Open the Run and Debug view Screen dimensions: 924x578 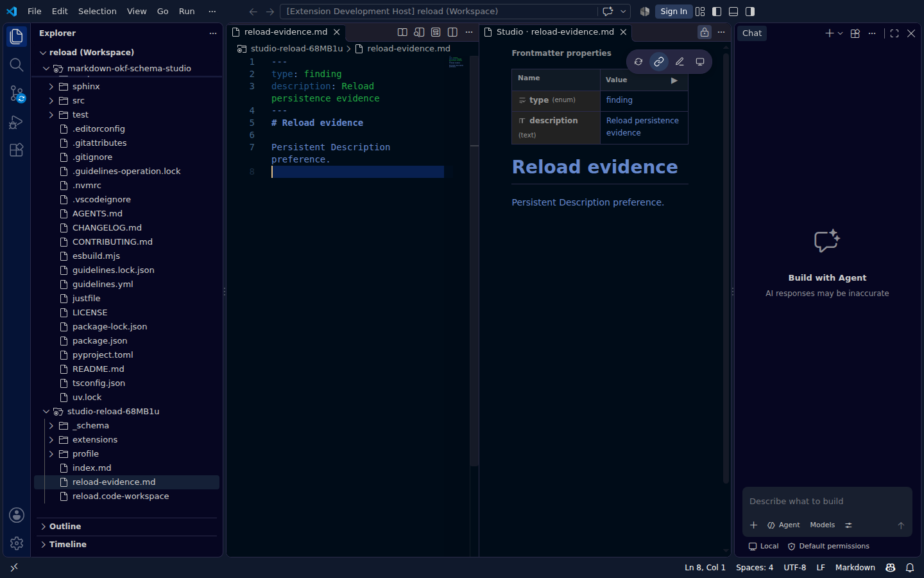(x=17, y=122)
